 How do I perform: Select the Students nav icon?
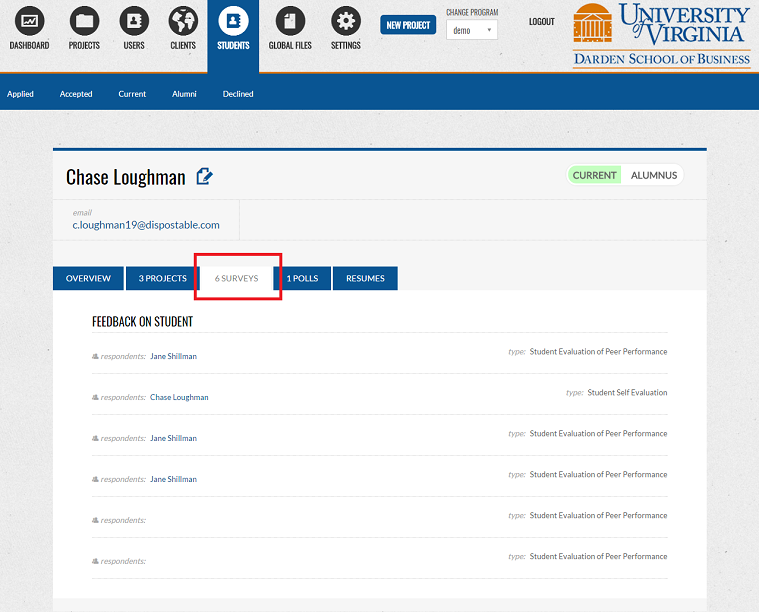point(233,21)
